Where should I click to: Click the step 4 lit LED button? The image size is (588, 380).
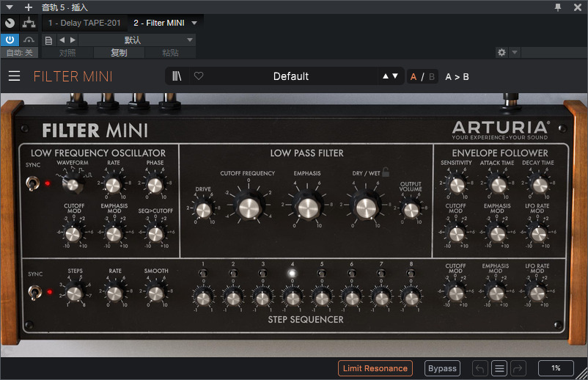[x=292, y=273]
